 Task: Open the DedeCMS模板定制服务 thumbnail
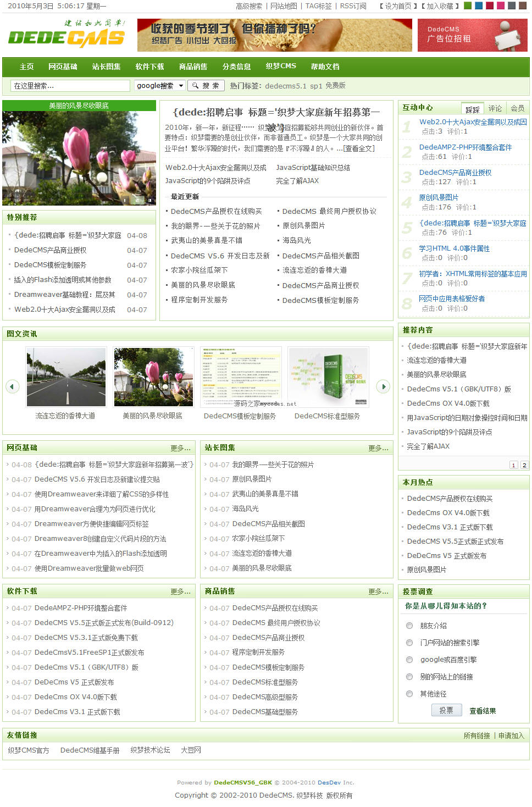(x=241, y=377)
